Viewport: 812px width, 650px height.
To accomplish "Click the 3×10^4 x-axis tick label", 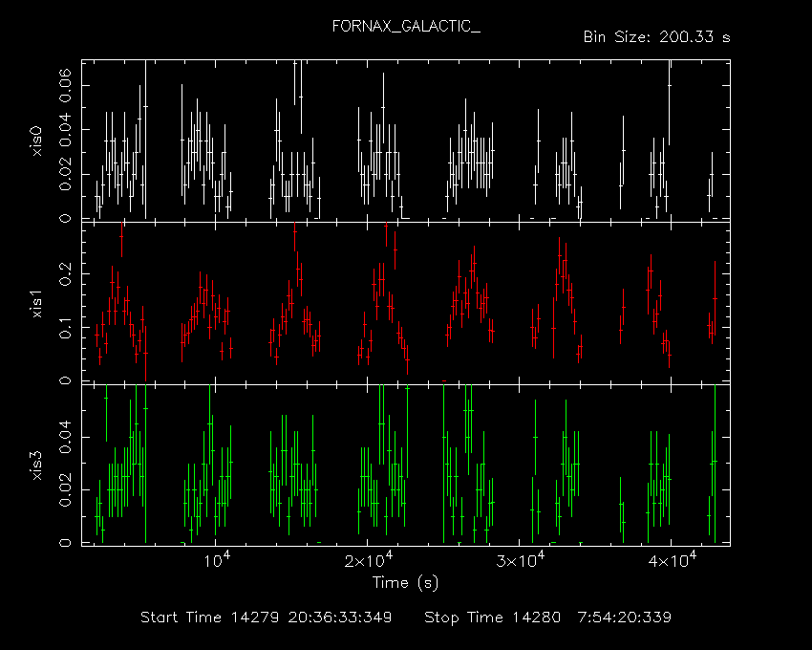I will (x=521, y=560).
